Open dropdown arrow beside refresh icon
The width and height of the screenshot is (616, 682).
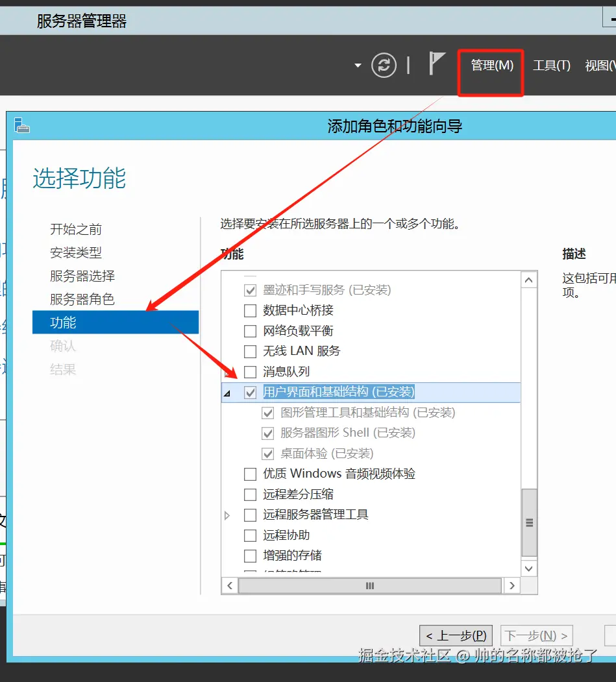358,66
